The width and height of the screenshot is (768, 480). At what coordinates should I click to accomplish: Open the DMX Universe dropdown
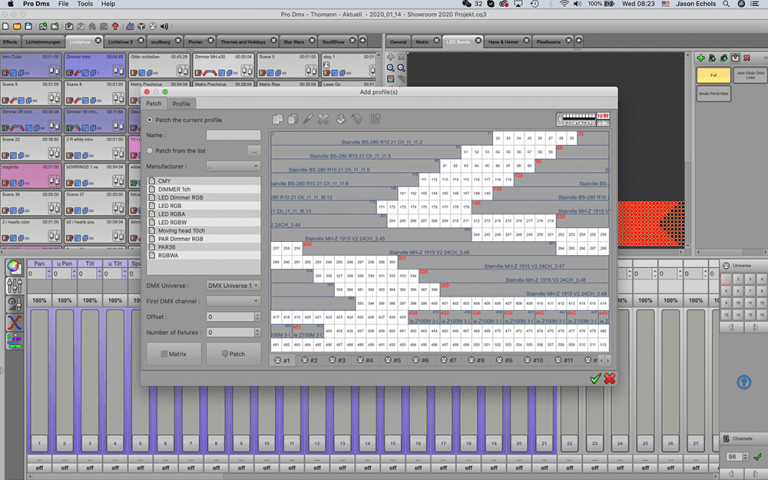(x=233, y=285)
